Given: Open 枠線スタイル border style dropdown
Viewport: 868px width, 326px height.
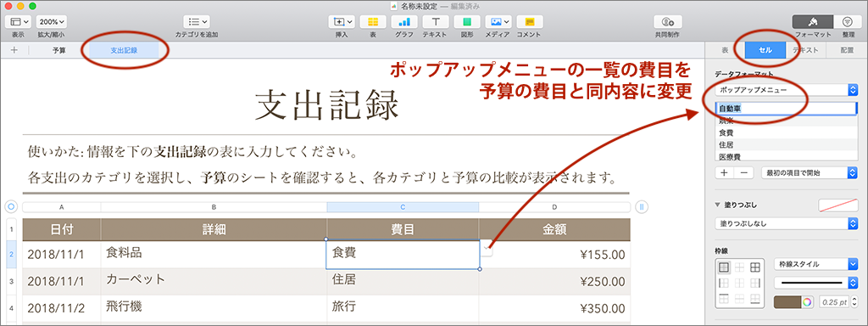Looking at the screenshot, I should click(815, 265).
